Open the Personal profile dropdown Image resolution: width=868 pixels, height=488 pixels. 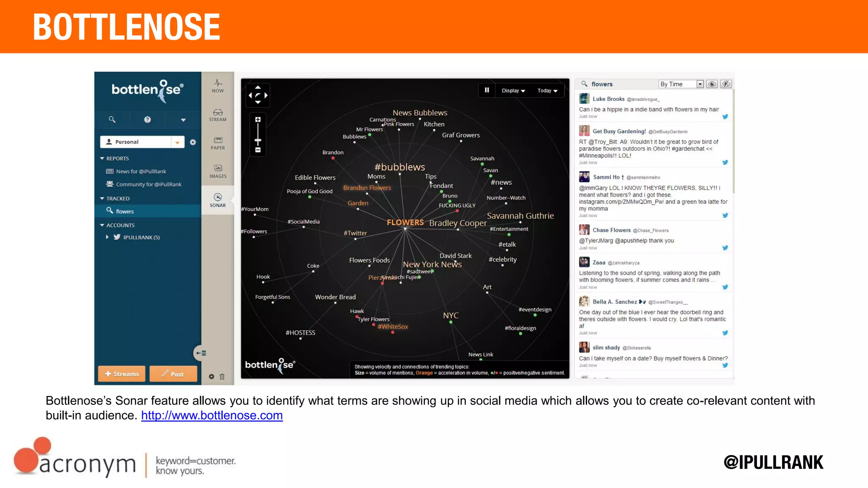tap(142, 142)
